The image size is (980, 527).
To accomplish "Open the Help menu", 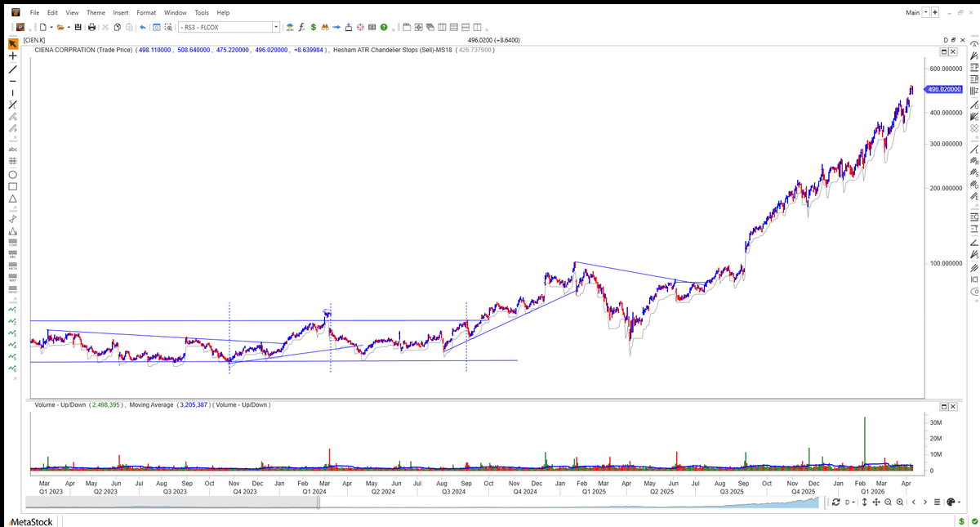I will 223,13.
